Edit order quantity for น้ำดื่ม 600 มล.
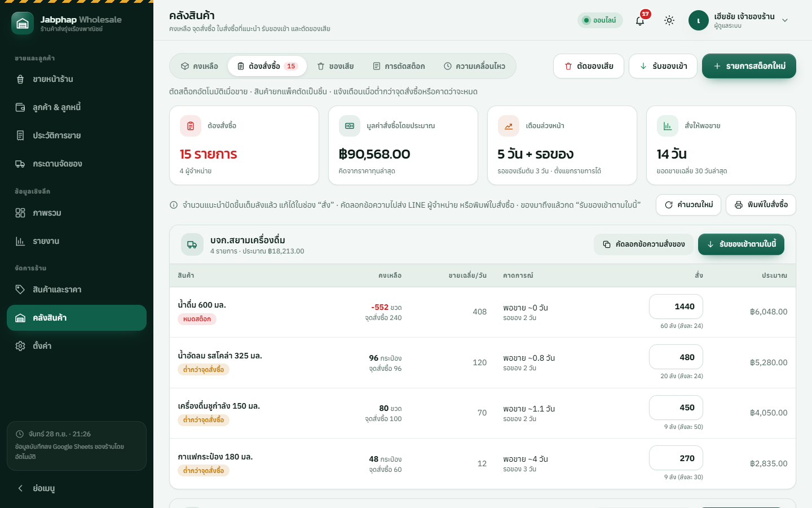Viewport: 812px width, 508px height. [x=676, y=306]
